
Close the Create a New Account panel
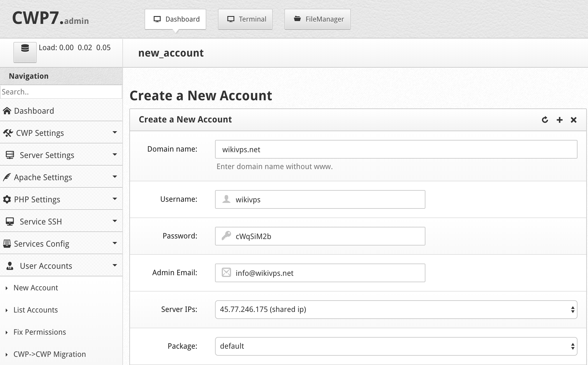point(574,120)
